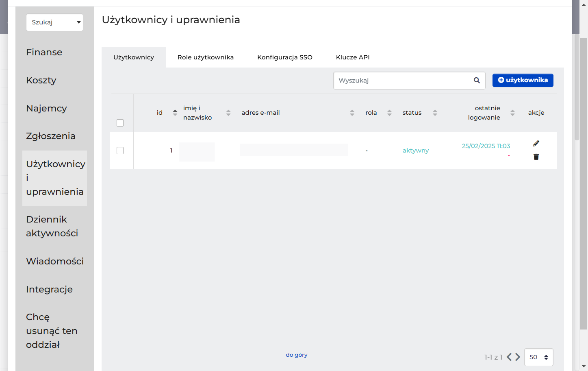Click the page vertical scrollbar thumb
This screenshot has height=371, width=588.
(x=584, y=183)
